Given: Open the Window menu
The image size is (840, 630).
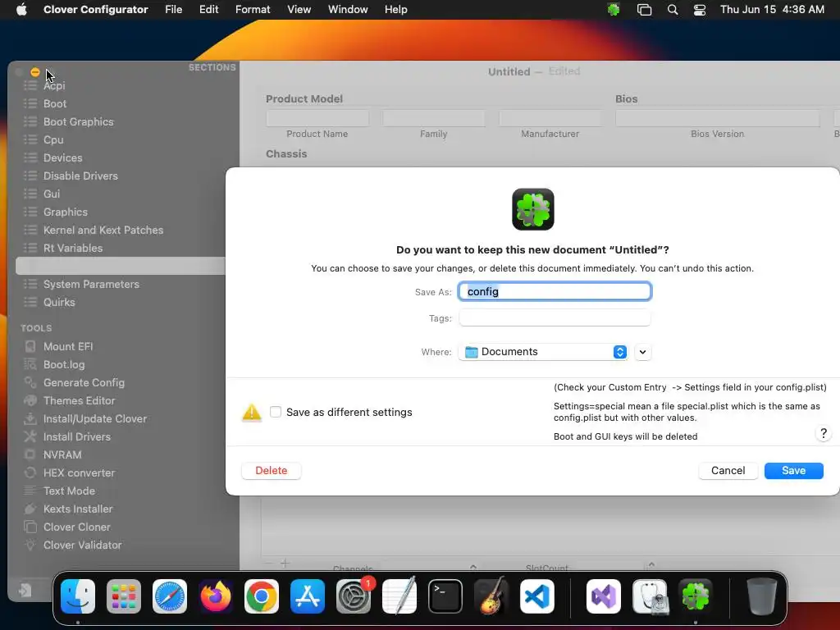Looking at the screenshot, I should (348, 10).
